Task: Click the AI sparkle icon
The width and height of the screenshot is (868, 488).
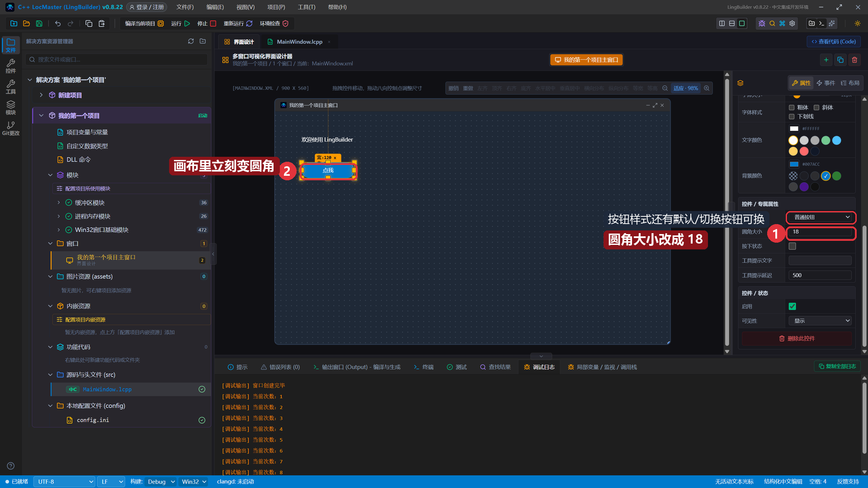Action: (x=832, y=23)
